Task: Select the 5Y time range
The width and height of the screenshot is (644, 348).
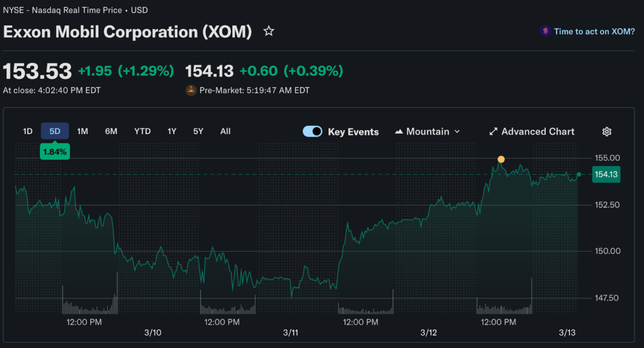Action: [x=198, y=132]
